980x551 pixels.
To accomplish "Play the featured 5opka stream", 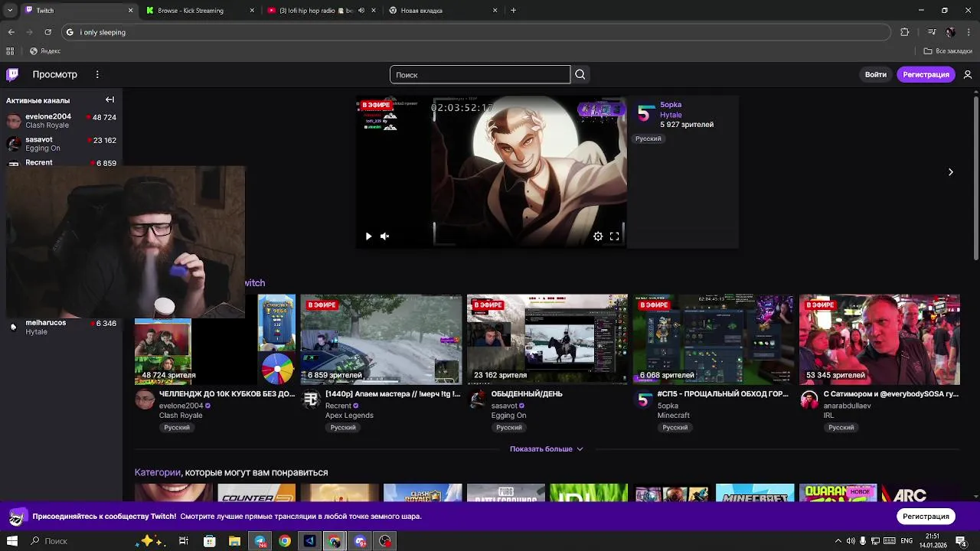I will (368, 236).
